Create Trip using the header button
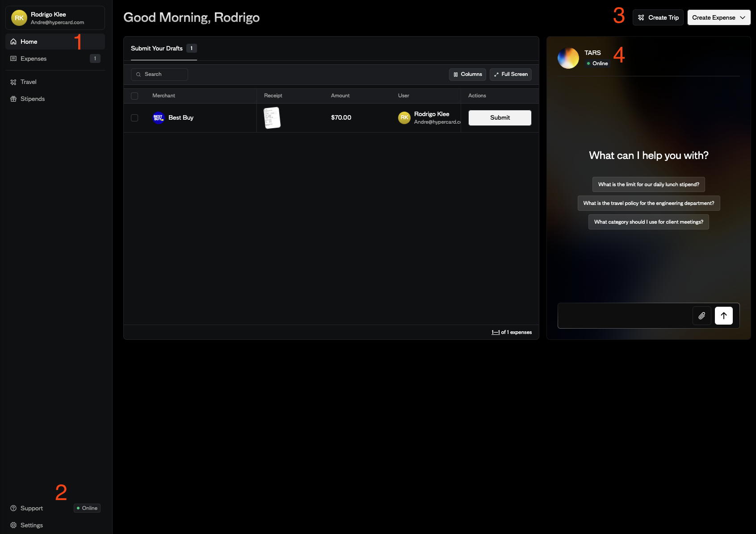This screenshot has height=534, width=756. tap(657, 17)
